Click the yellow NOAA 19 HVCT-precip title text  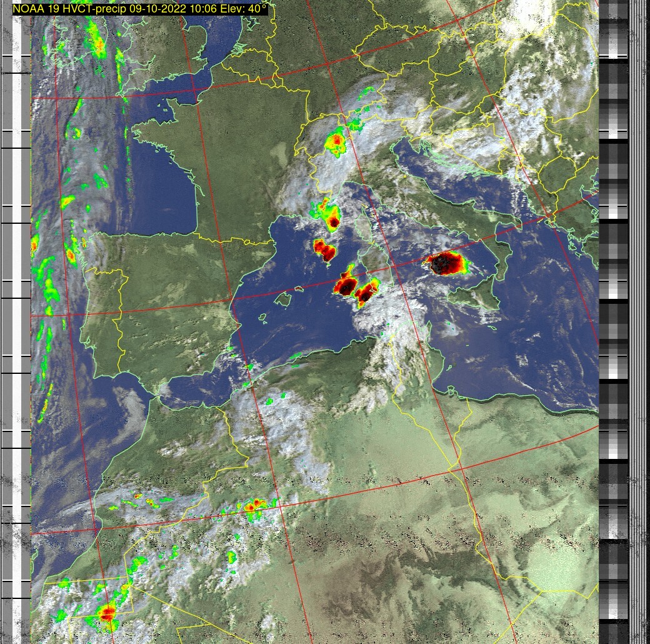point(140,8)
